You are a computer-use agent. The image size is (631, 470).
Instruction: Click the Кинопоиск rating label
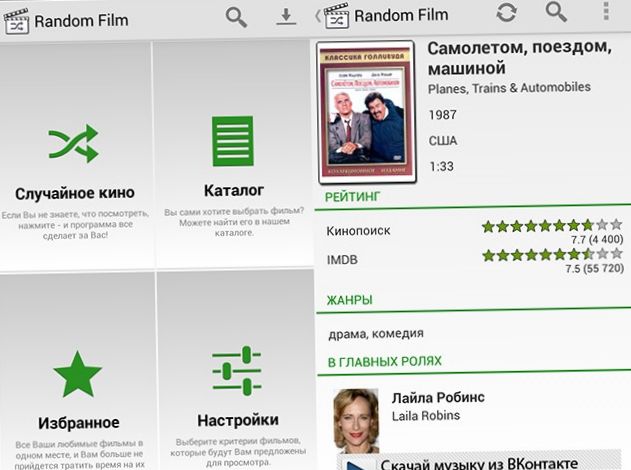coord(358,231)
